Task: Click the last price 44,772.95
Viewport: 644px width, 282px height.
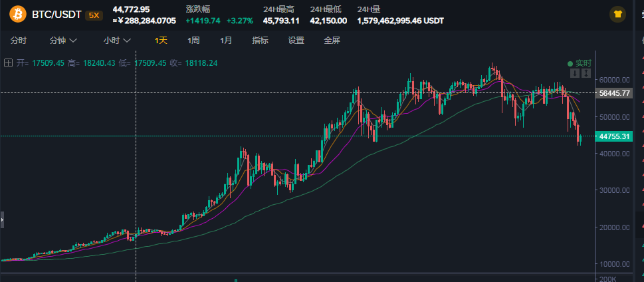Action: click(x=132, y=9)
